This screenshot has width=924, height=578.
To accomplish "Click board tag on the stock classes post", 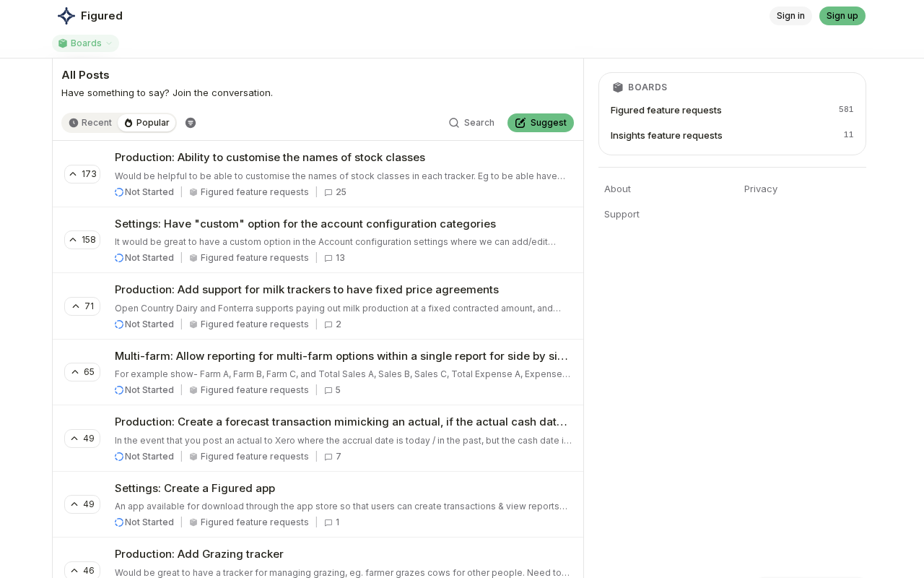I will [249, 192].
